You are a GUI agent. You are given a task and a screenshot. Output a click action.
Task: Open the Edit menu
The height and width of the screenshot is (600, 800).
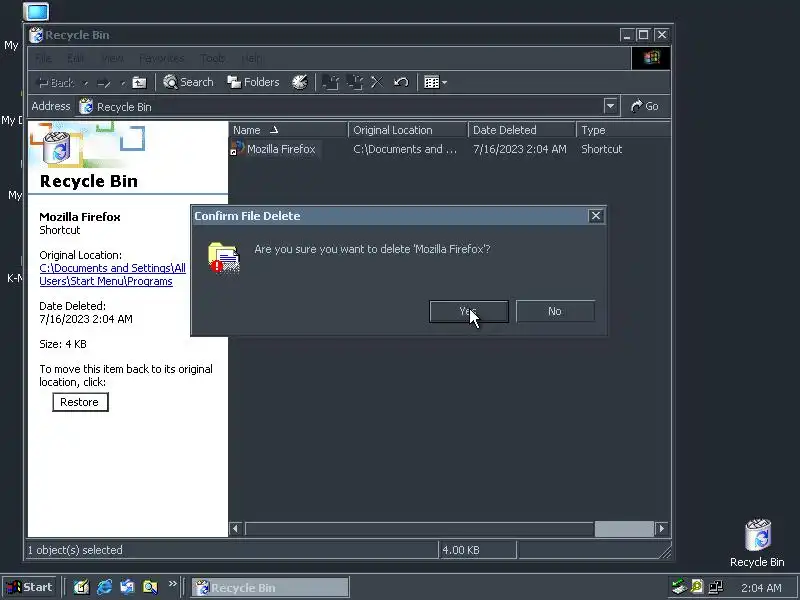pos(75,58)
